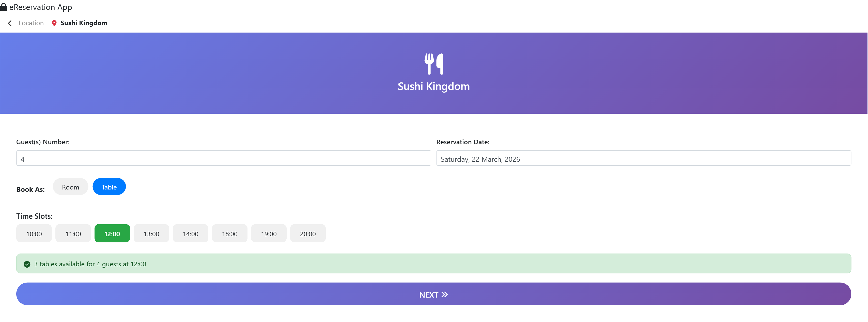Go back via the Location breadcrumb
The image size is (868, 322).
point(31,23)
